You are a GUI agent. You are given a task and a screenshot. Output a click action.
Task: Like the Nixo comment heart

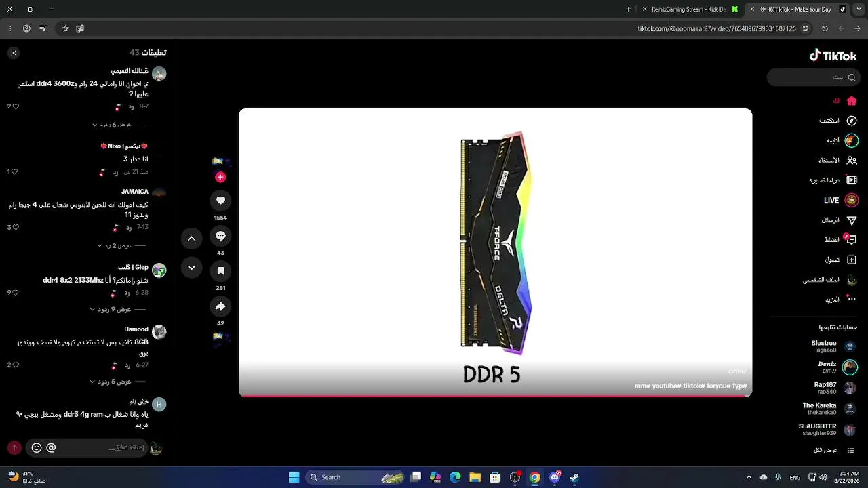(x=14, y=172)
